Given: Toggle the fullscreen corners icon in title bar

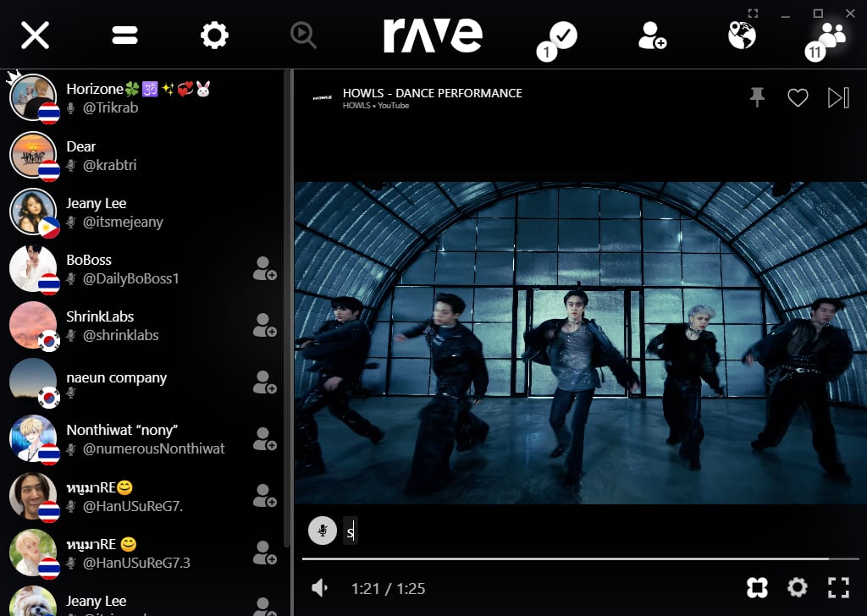Looking at the screenshot, I should pyautogui.click(x=753, y=14).
